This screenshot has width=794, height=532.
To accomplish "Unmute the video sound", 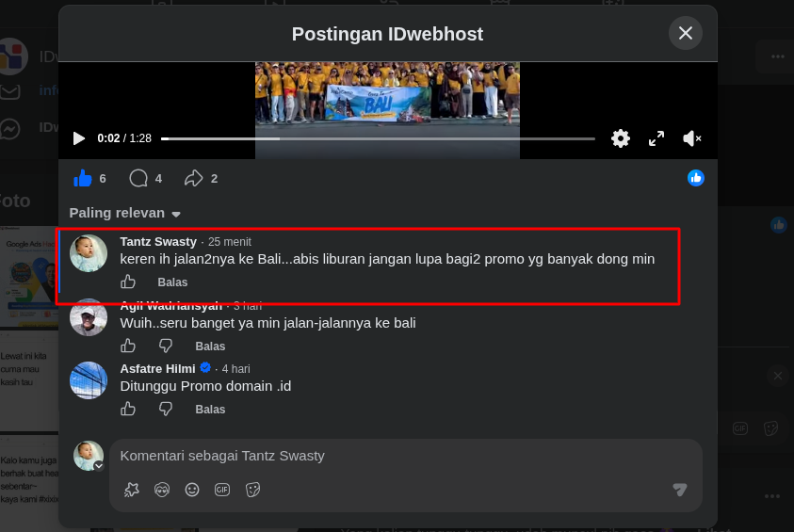I will tap(691, 138).
